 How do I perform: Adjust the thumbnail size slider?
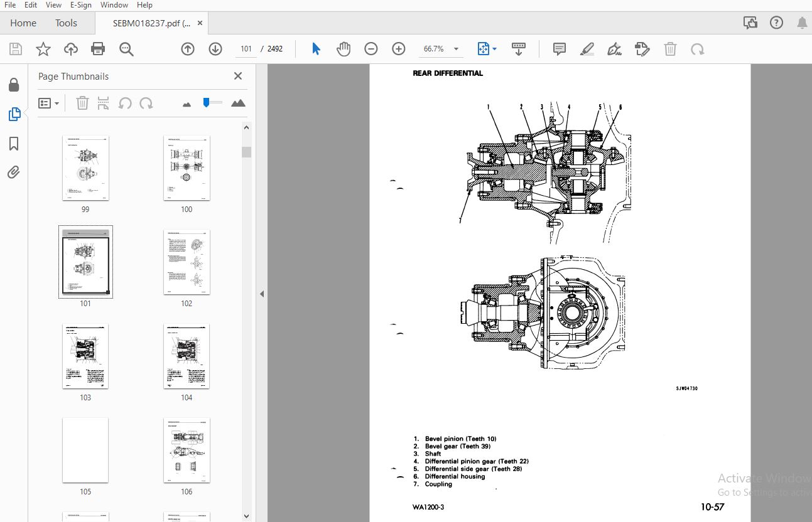click(x=206, y=102)
